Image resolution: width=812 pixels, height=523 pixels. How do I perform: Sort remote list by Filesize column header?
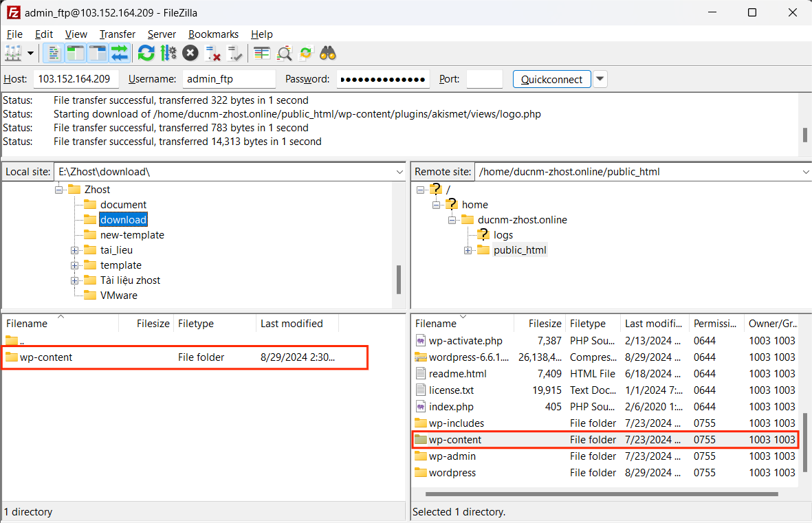(545, 324)
